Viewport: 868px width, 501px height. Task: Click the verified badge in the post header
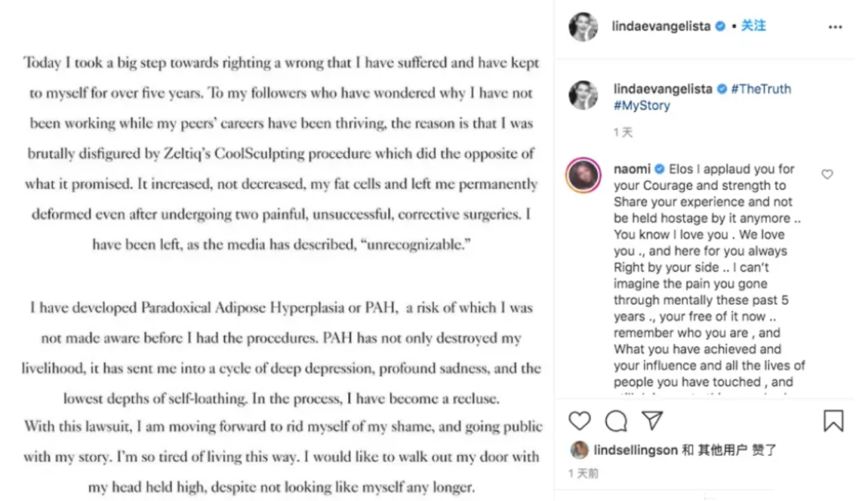tap(721, 27)
